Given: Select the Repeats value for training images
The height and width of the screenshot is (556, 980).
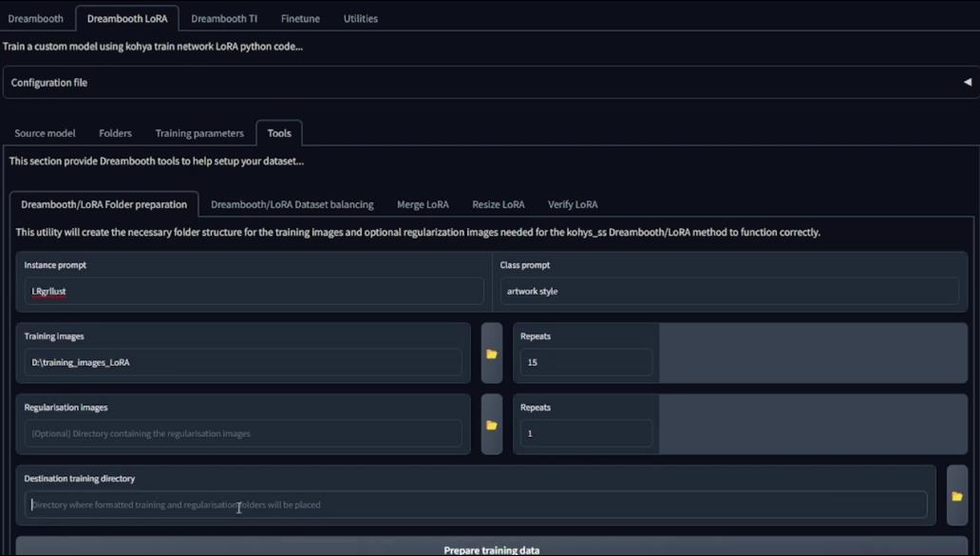Looking at the screenshot, I should (x=585, y=362).
